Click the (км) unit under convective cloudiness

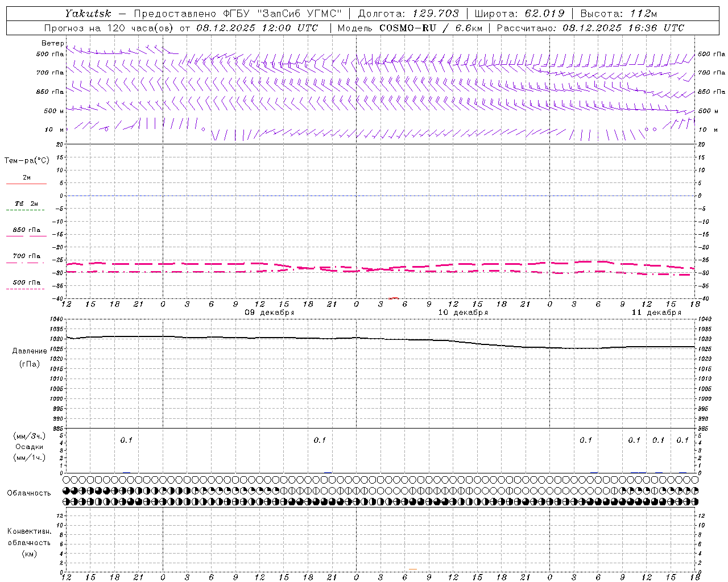coord(30,554)
